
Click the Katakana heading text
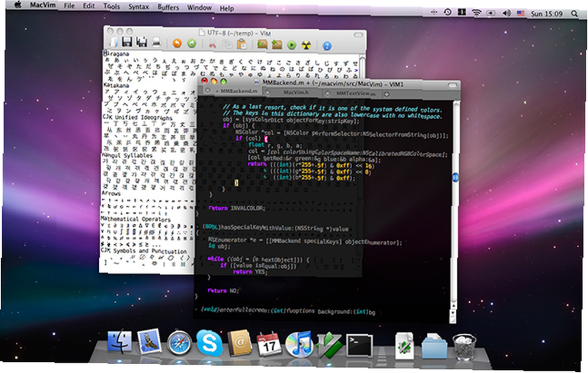click(116, 85)
